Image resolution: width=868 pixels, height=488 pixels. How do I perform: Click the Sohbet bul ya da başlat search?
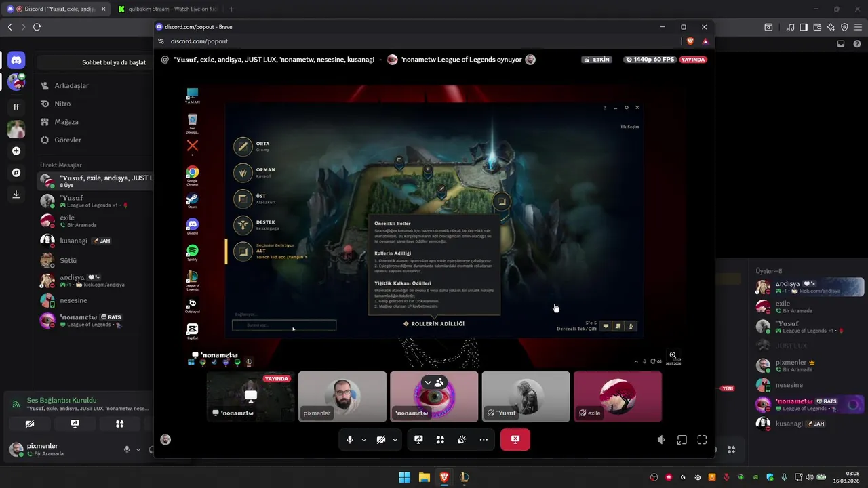pyautogui.click(x=95, y=62)
